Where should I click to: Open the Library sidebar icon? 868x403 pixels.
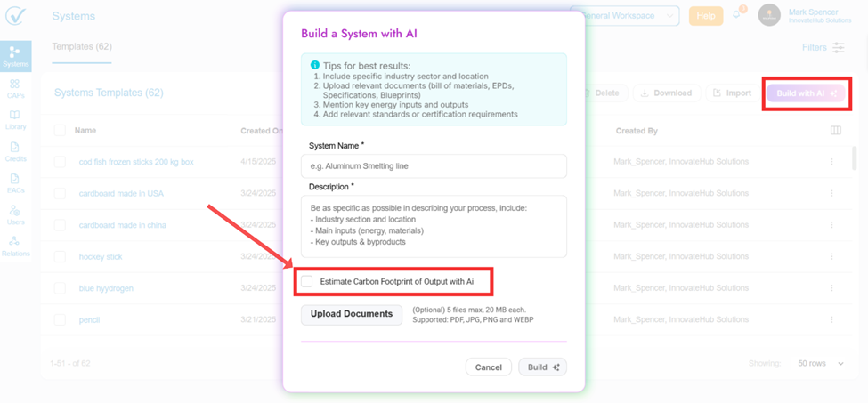pyautogui.click(x=15, y=119)
